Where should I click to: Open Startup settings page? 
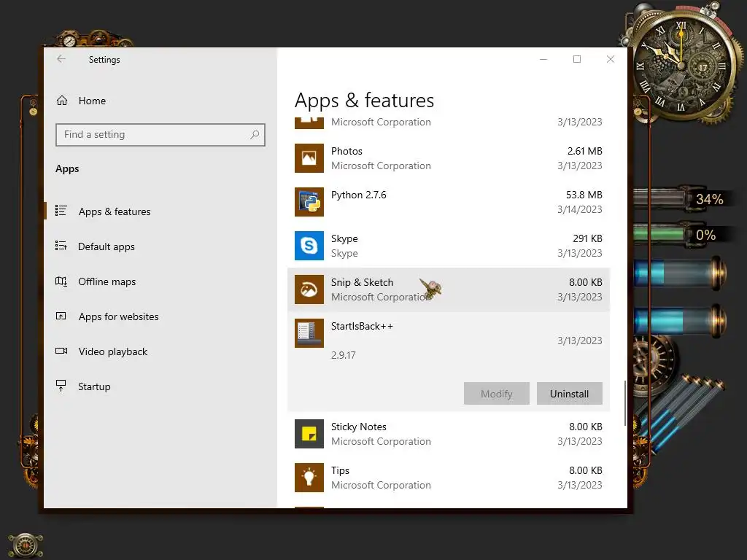[94, 386]
